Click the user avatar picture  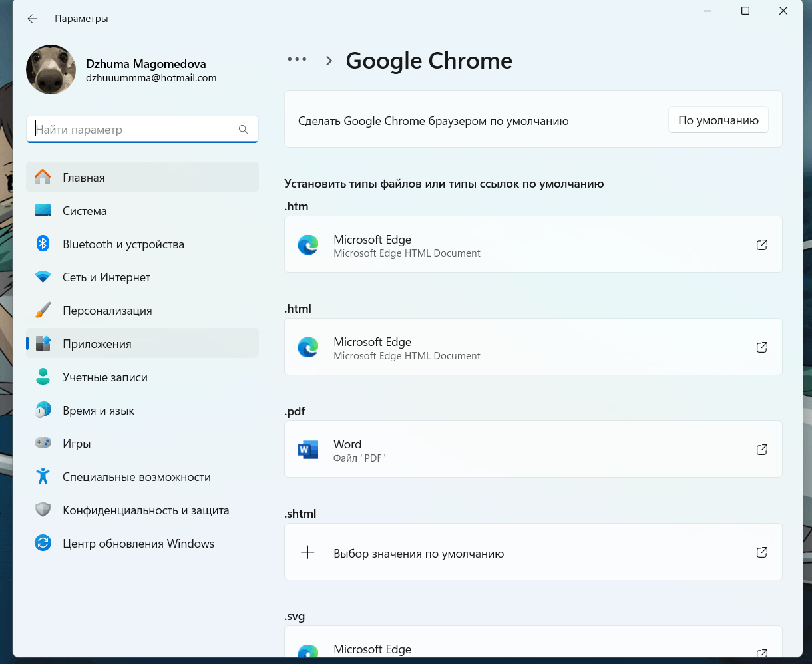(51, 70)
